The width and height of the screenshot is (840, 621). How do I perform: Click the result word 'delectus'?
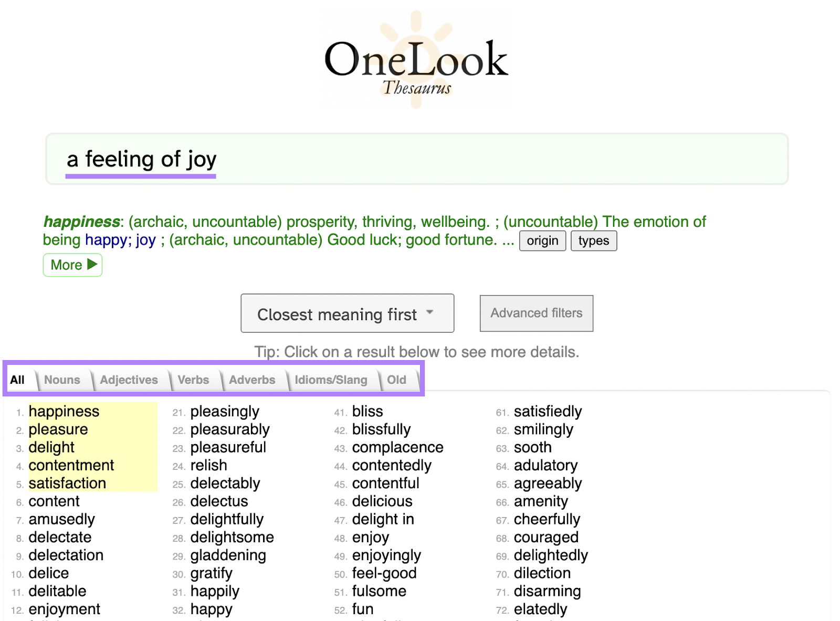219,501
